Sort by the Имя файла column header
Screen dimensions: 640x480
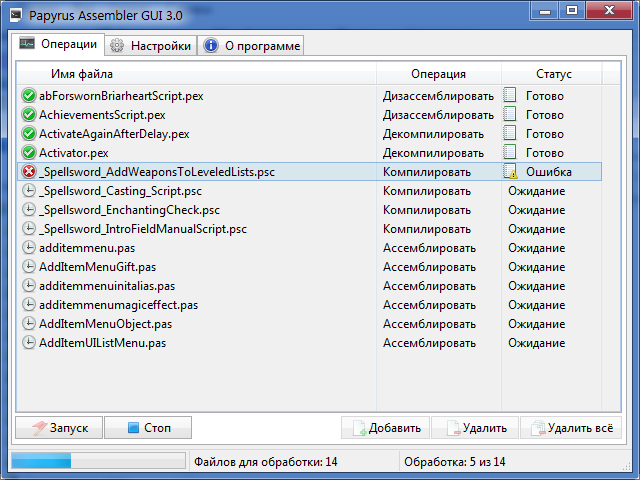82,74
